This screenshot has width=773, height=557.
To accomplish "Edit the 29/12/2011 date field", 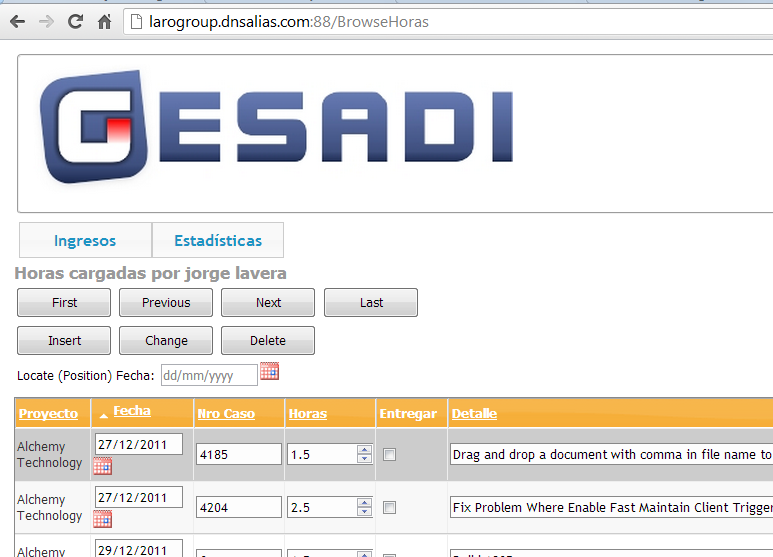I will 139,549.
